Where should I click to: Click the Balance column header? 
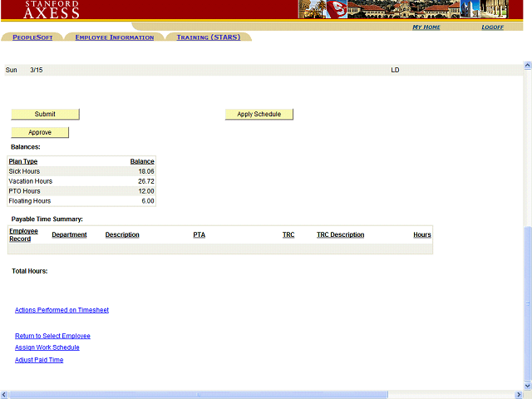142,161
